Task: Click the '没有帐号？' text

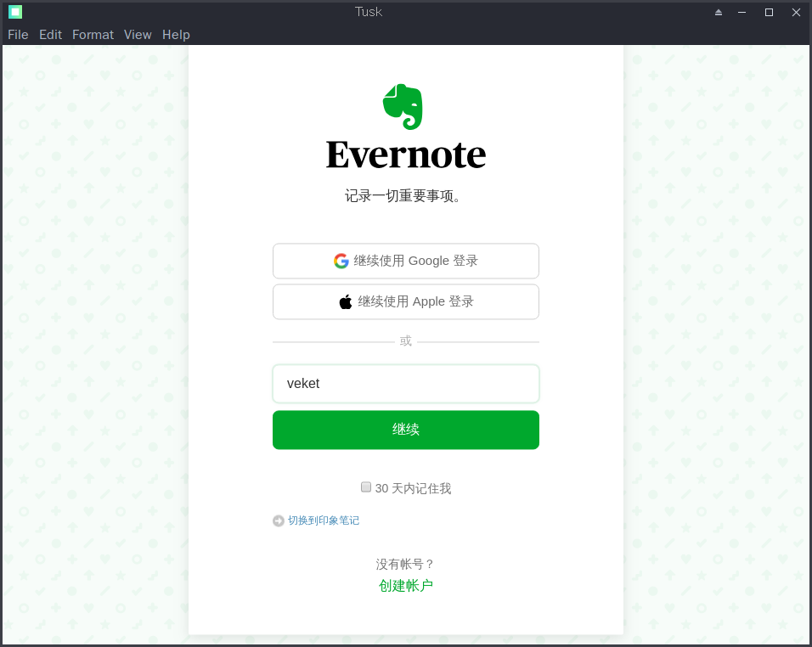Action: [x=405, y=564]
